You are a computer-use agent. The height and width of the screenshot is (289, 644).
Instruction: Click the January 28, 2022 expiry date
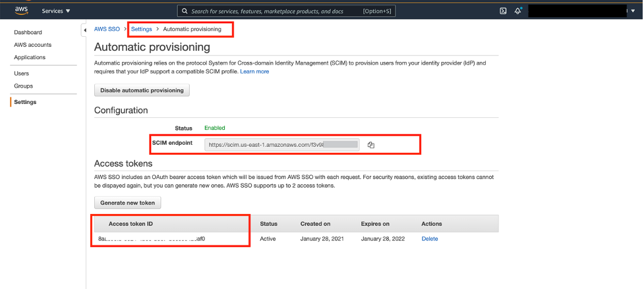(x=383, y=238)
